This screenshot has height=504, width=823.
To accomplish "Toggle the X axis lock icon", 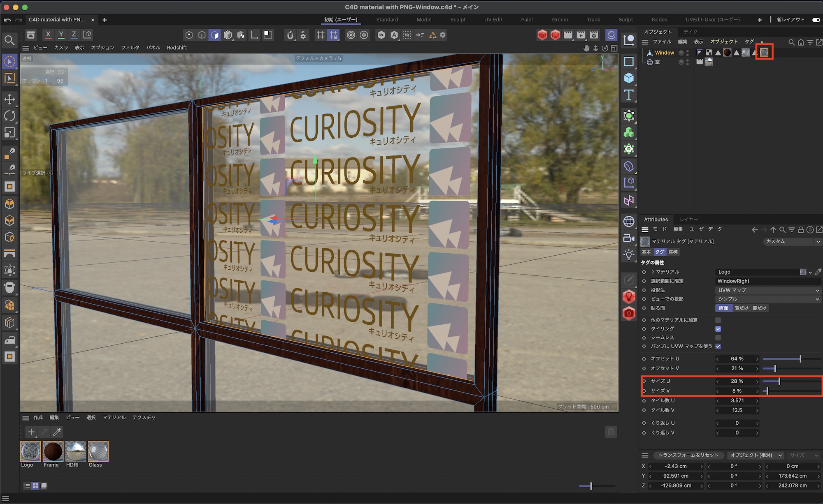I will pyautogui.click(x=48, y=35).
